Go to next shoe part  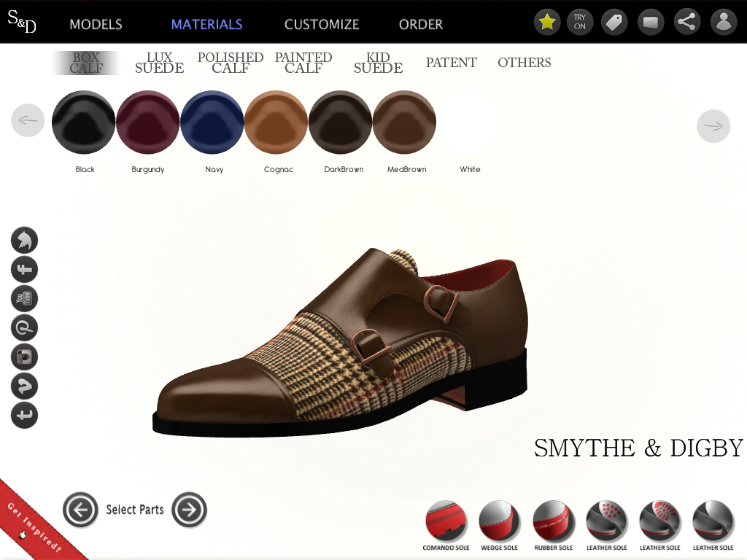(x=189, y=510)
